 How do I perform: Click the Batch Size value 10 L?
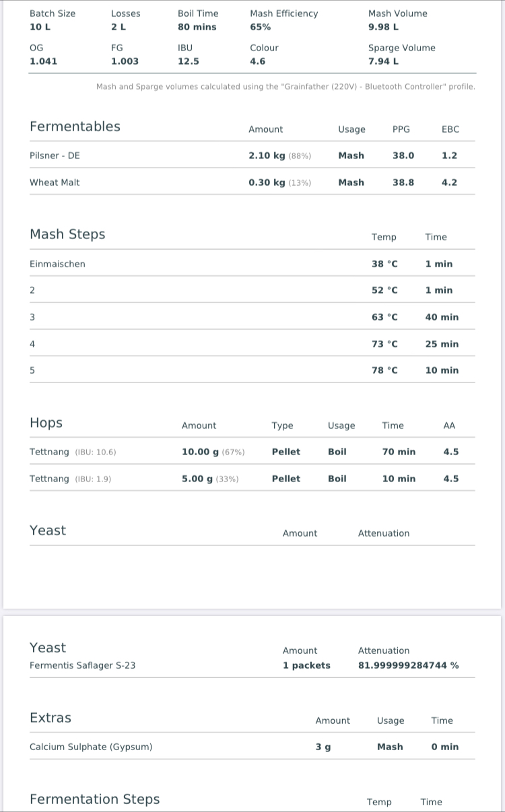point(40,27)
